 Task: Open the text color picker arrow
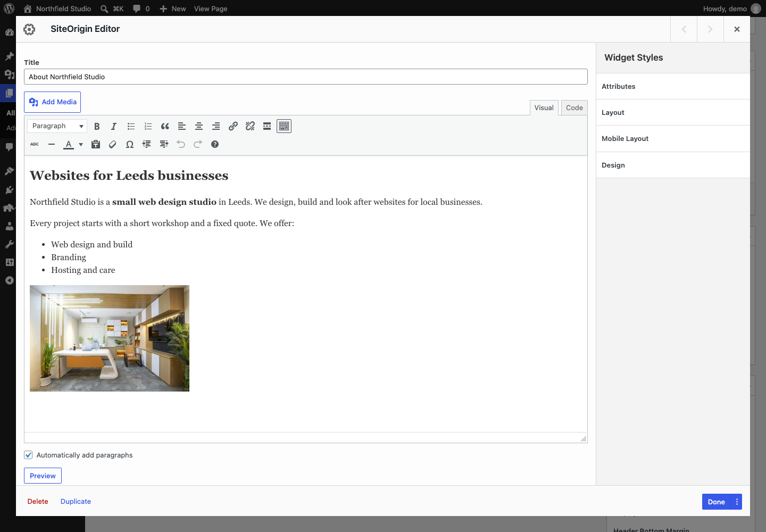[x=81, y=144]
